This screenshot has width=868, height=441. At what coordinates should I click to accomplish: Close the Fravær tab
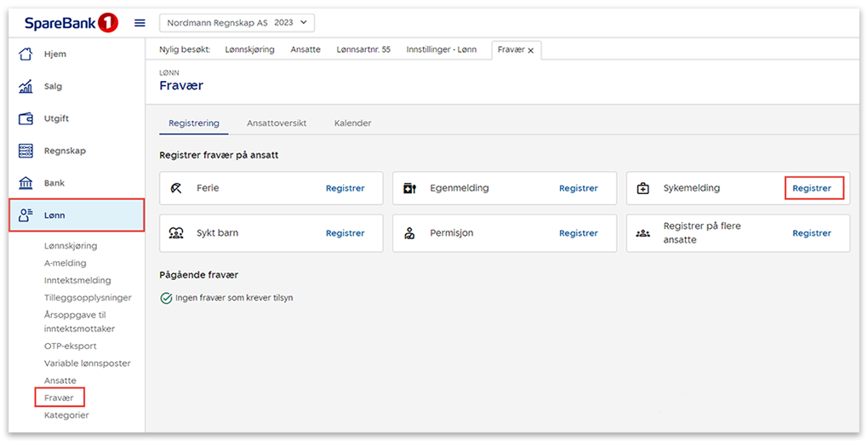click(x=531, y=50)
